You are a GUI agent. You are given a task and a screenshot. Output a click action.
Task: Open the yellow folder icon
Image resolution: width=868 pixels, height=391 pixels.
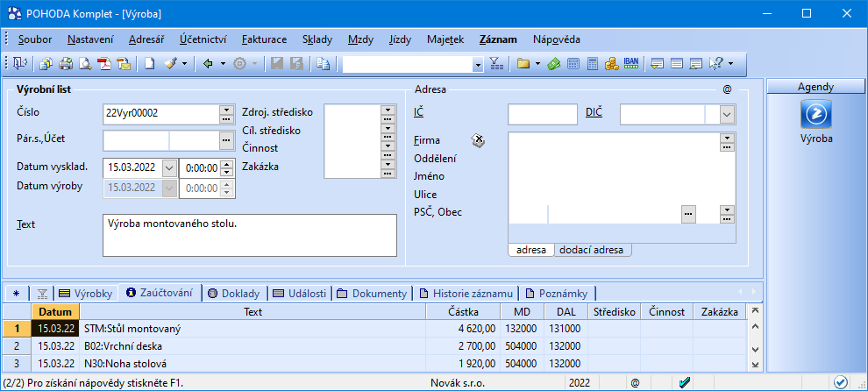point(523,64)
